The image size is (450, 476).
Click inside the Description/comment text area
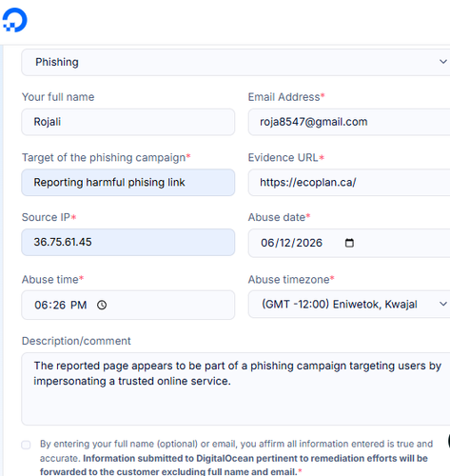(x=236, y=388)
